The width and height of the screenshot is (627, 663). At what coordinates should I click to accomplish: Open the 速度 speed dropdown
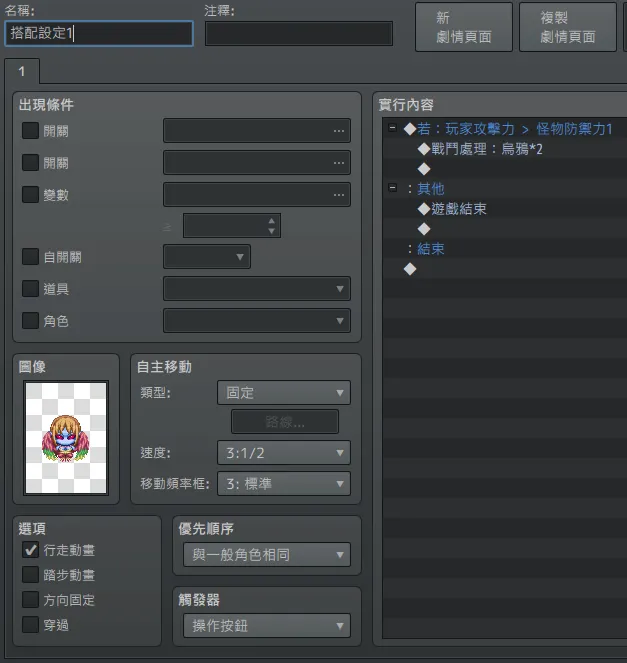(284, 453)
